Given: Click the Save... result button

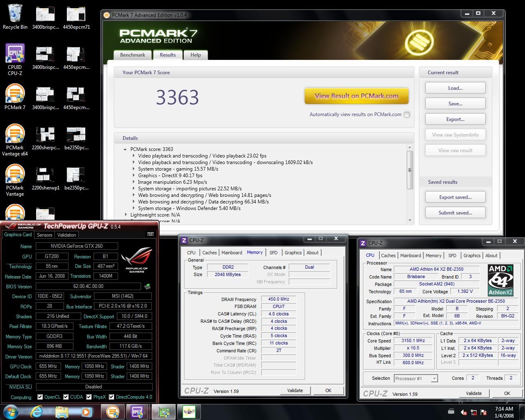Looking at the screenshot, I should point(455,103).
